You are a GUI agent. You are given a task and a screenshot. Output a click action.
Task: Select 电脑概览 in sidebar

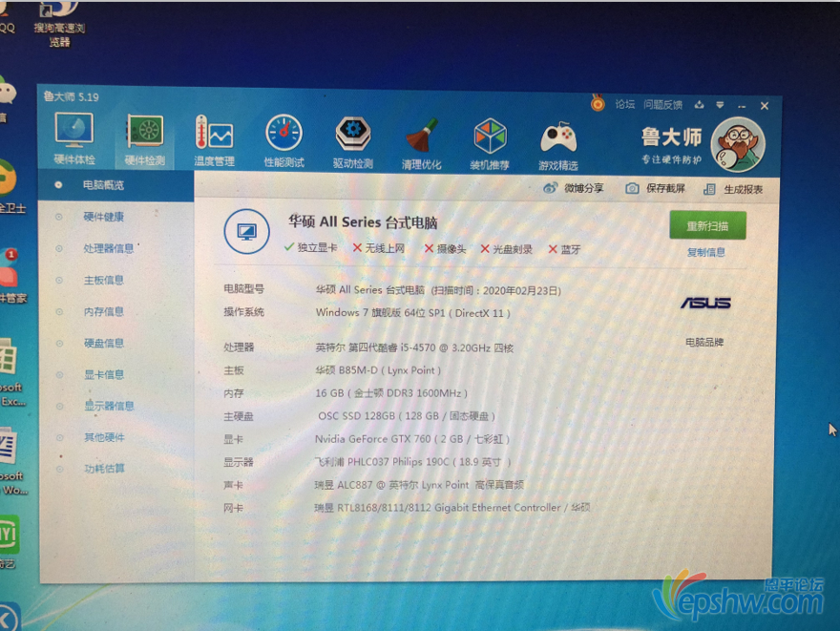point(115,185)
